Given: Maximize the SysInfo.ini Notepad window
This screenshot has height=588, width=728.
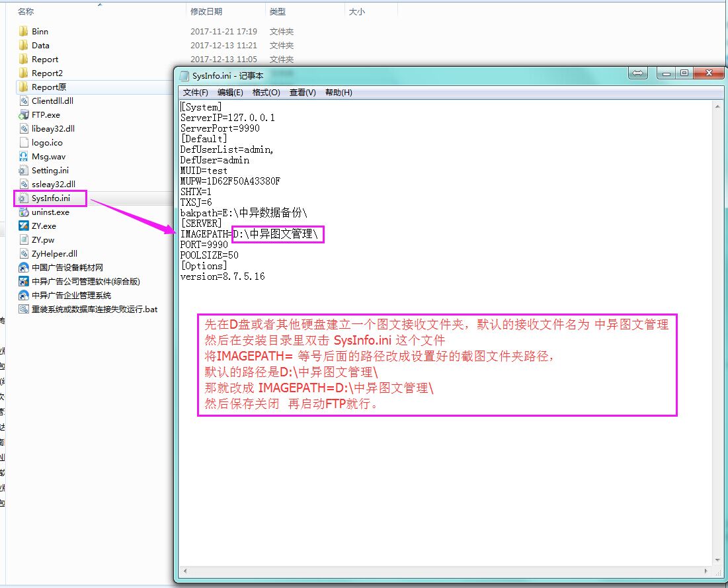Looking at the screenshot, I should 684,73.
